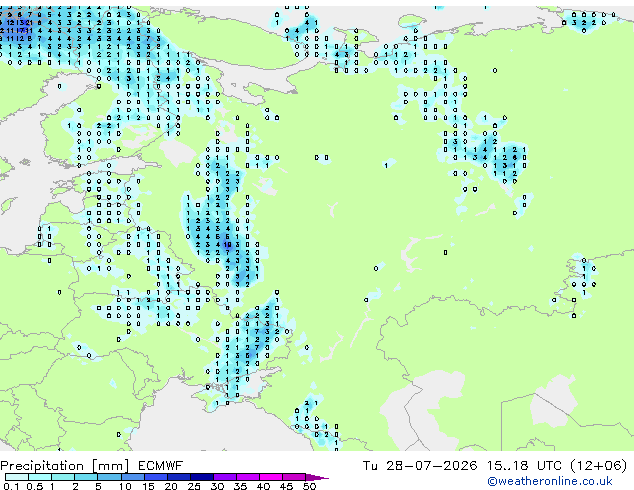This screenshot has height=490, width=634.
Task: Click the 'Precipitation' title word
Action: [42, 466]
